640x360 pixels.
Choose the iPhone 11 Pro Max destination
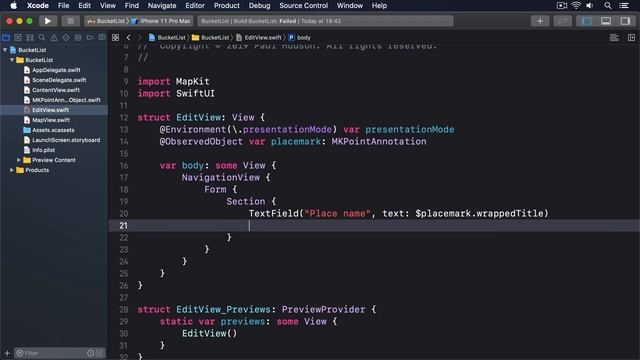pos(161,21)
